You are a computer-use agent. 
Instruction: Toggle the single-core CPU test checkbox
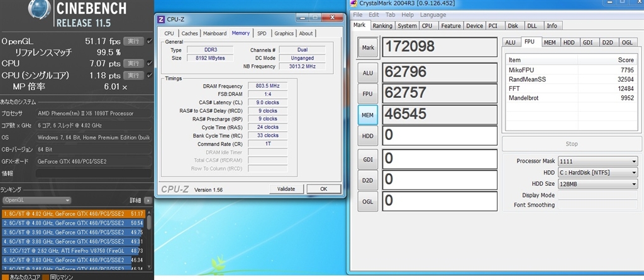pyautogui.click(x=150, y=75)
